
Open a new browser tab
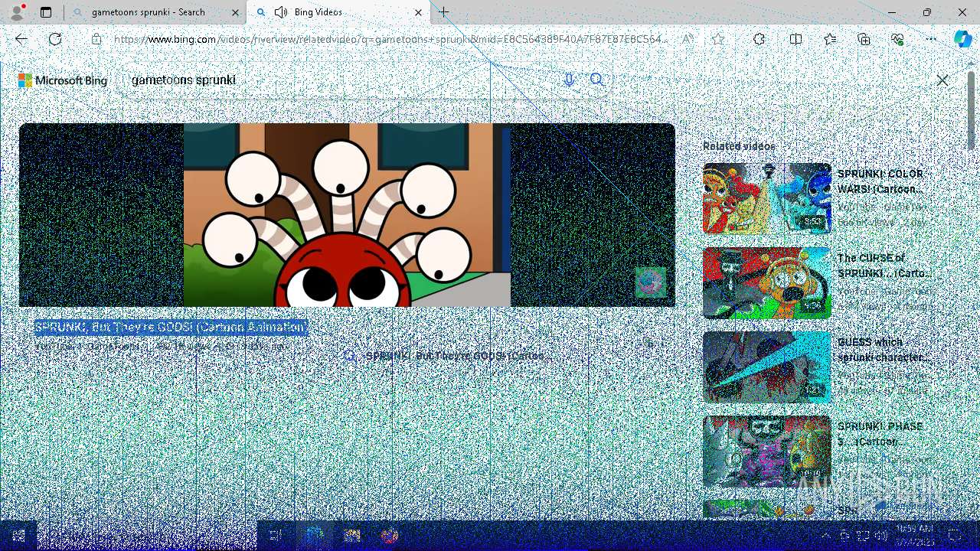[444, 12]
